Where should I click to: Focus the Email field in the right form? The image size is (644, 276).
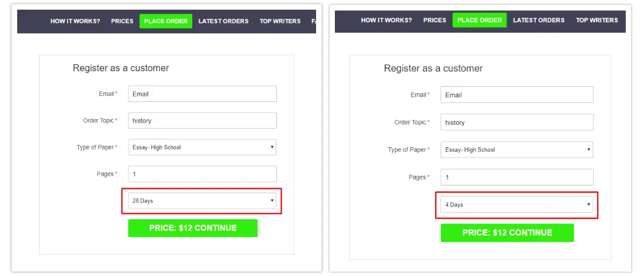pos(516,95)
